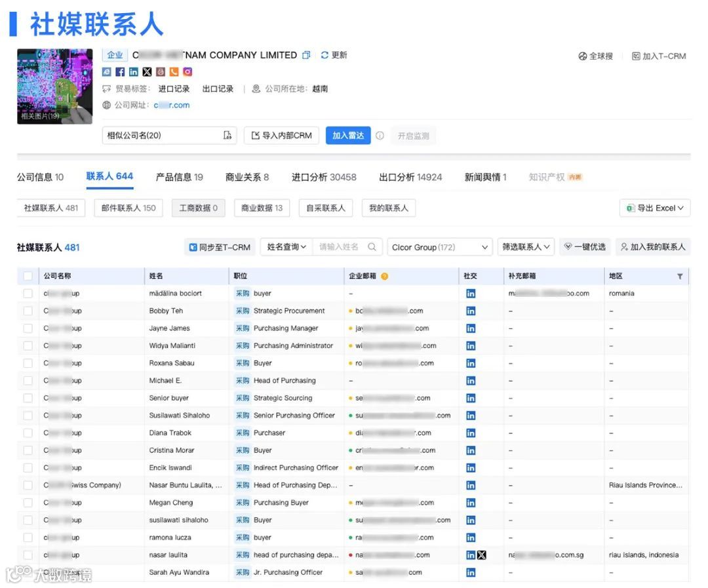
Task: Open the 导出 Excel dropdown
Action: pyautogui.click(x=655, y=208)
